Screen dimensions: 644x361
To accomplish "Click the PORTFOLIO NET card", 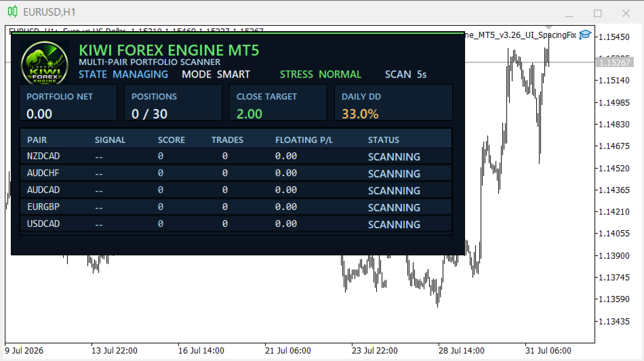I will [68, 102].
